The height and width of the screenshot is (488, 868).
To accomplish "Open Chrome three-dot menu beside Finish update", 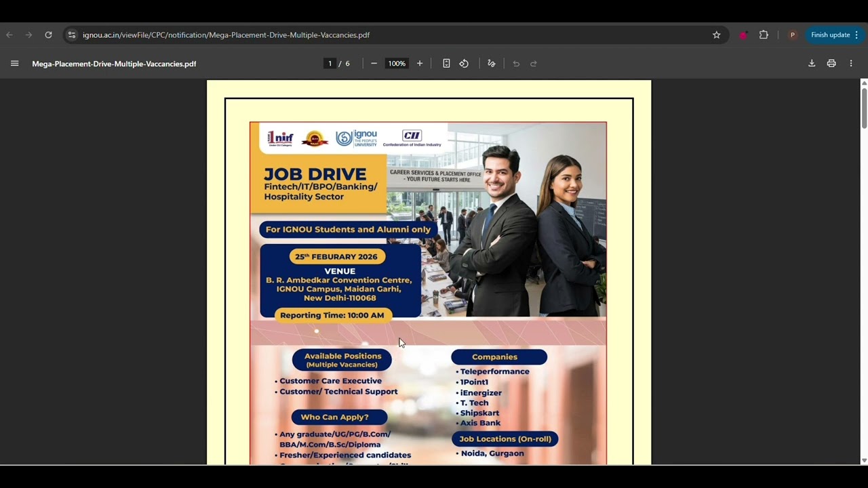I will click(856, 35).
